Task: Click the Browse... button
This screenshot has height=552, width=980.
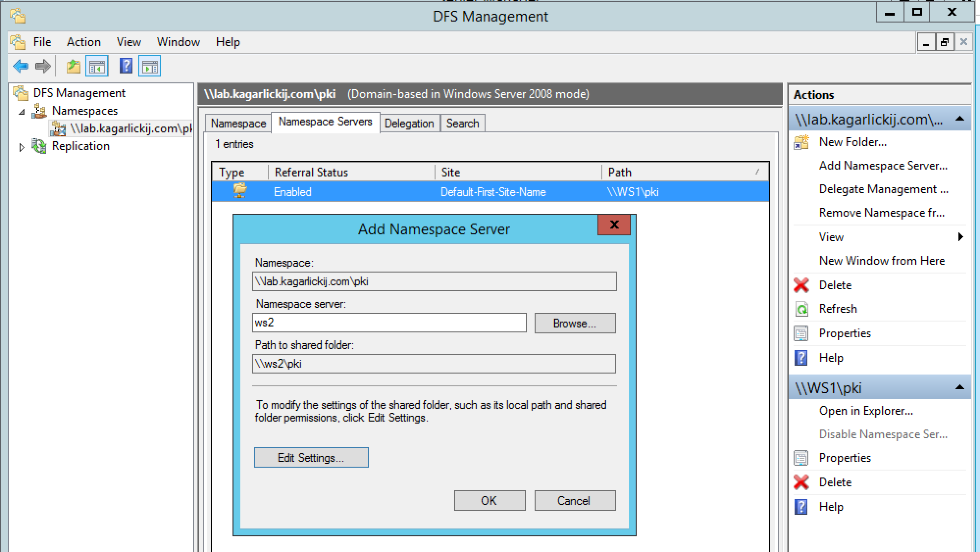Action: [574, 324]
